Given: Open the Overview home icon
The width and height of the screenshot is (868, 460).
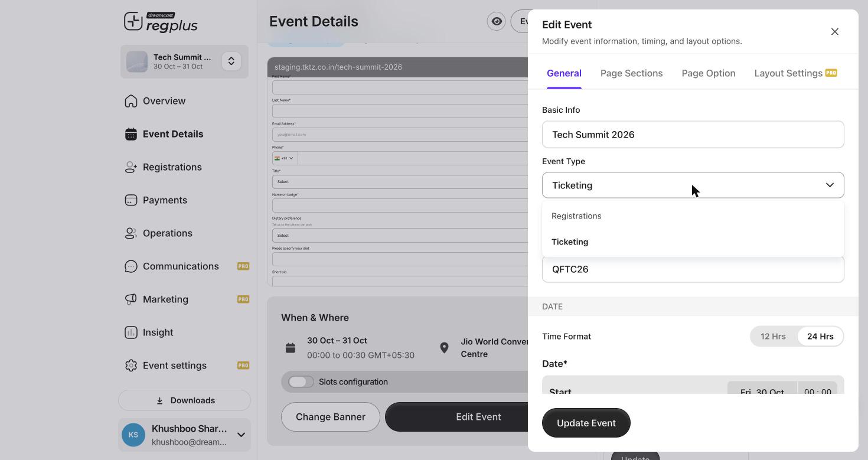Looking at the screenshot, I should coord(131,101).
